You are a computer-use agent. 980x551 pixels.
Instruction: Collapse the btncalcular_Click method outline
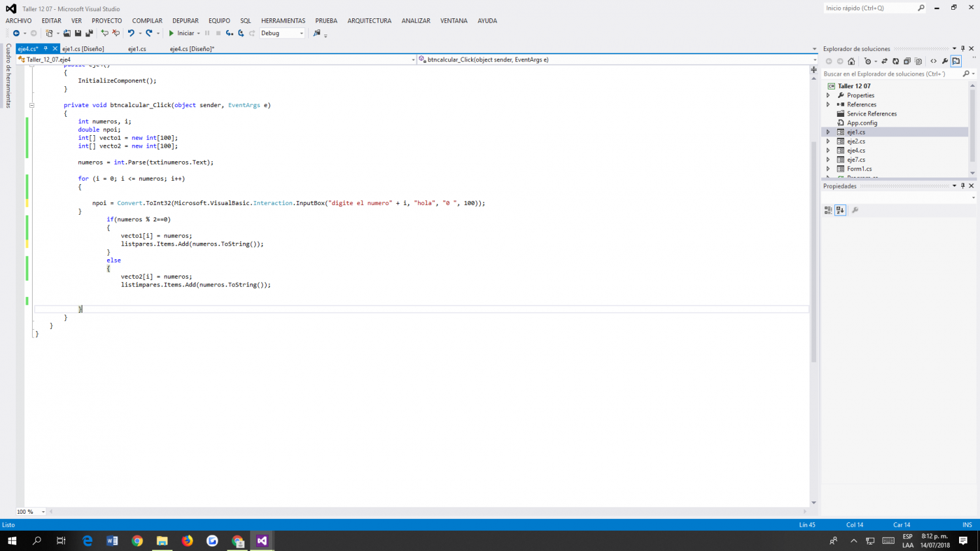click(31, 105)
